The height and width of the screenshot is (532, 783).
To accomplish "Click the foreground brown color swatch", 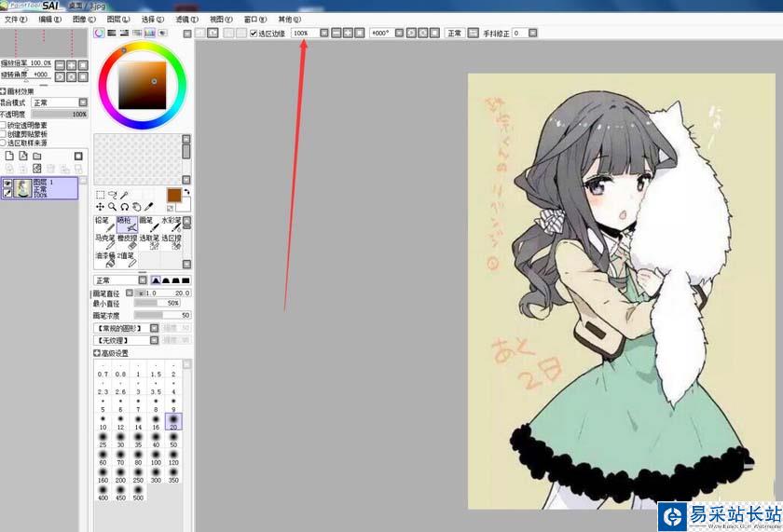I will [x=173, y=195].
